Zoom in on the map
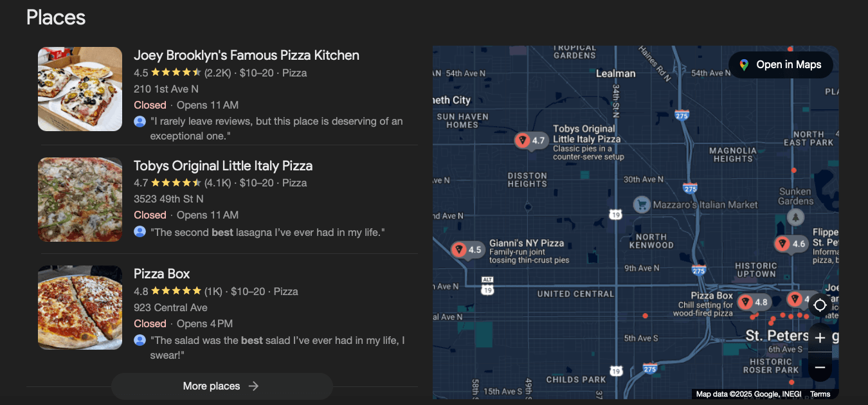Viewport: 868px width, 405px height. pos(820,338)
